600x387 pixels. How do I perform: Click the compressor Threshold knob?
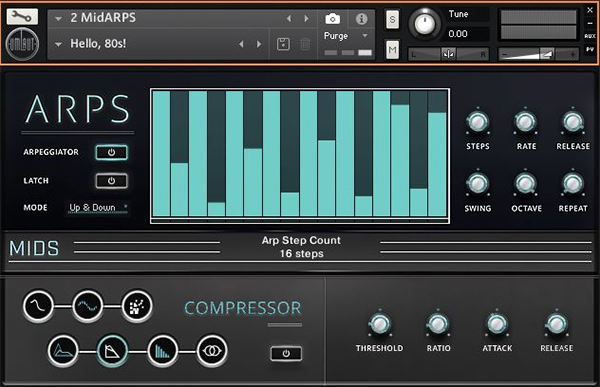(380, 324)
